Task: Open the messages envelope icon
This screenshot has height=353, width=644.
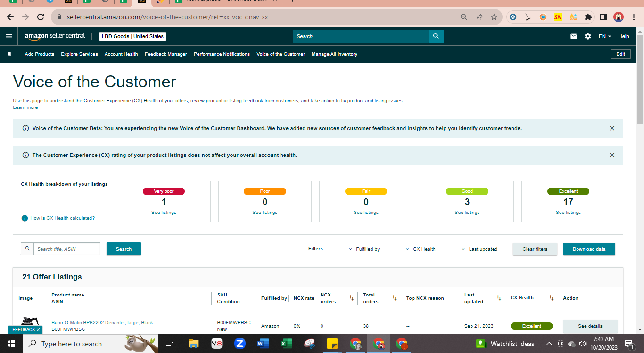Action: tap(574, 36)
